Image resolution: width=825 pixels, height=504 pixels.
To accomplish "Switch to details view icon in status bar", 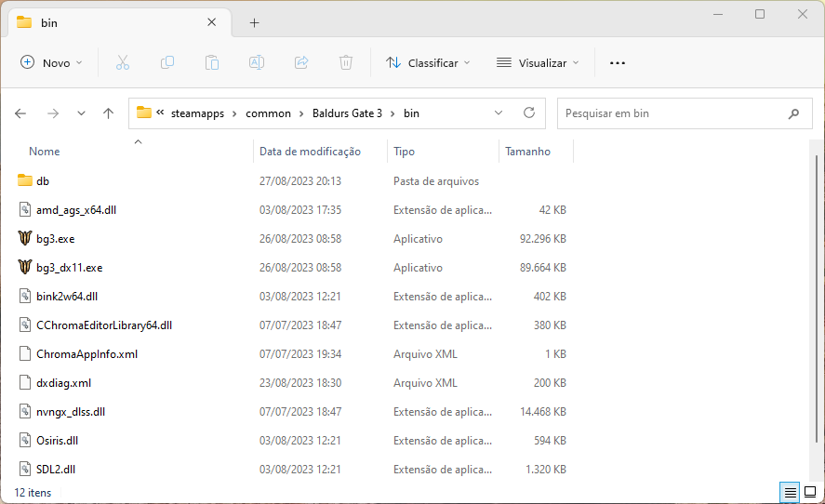I will tap(790, 493).
